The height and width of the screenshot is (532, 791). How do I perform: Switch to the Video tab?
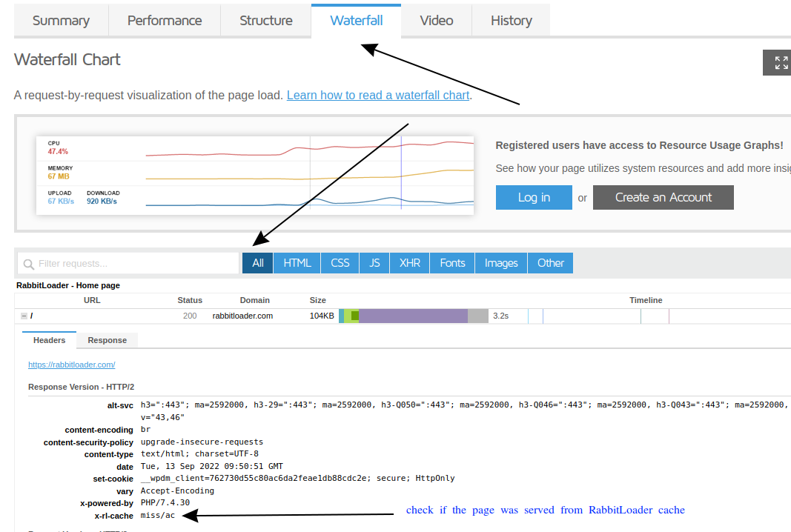tap(436, 20)
